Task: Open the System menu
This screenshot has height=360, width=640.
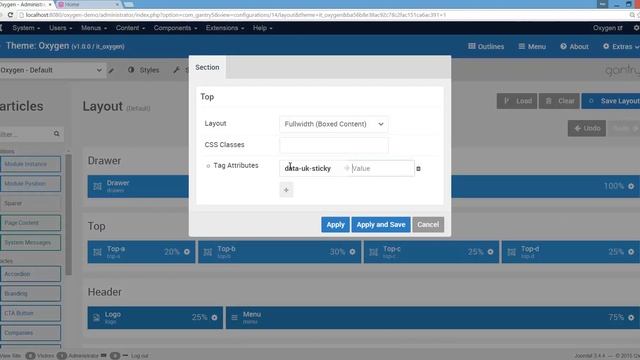Action: coord(26,28)
